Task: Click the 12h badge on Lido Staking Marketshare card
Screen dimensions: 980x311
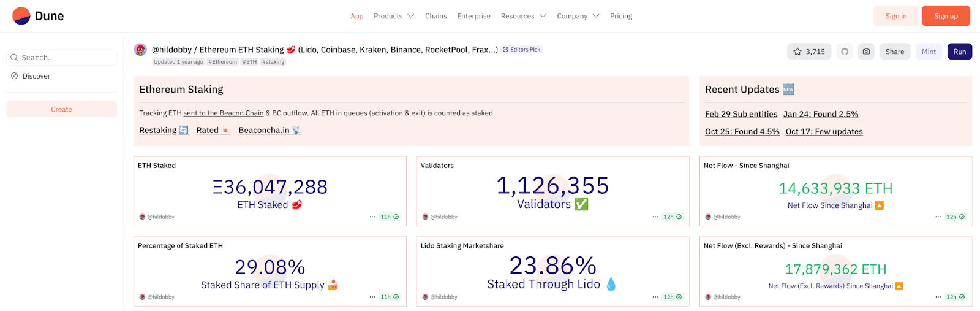Action: 673,297
